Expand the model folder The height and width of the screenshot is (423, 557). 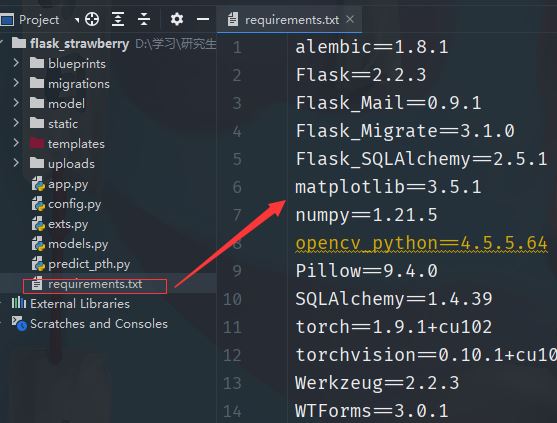click(16, 103)
